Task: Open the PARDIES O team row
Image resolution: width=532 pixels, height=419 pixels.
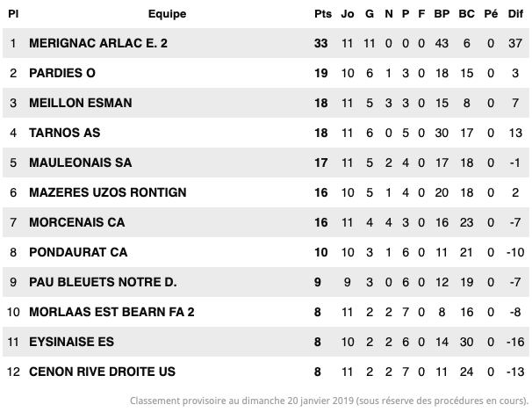Action: 266,73
